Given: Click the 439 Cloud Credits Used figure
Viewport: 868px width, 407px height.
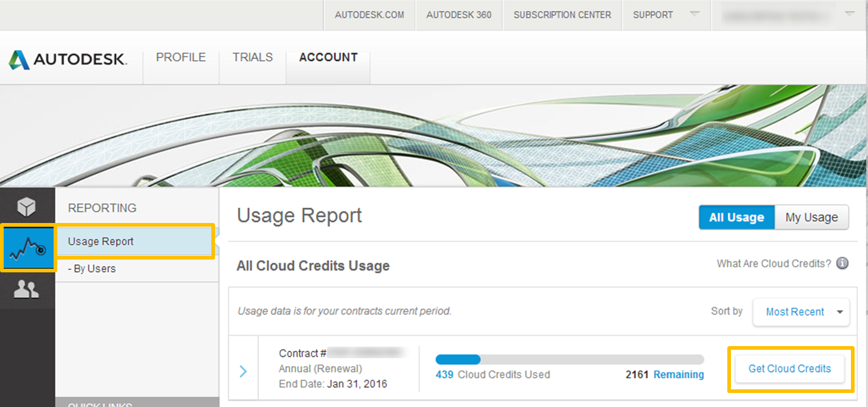Looking at the screenshot, I should pyautogui.click(x=493, y=374).
